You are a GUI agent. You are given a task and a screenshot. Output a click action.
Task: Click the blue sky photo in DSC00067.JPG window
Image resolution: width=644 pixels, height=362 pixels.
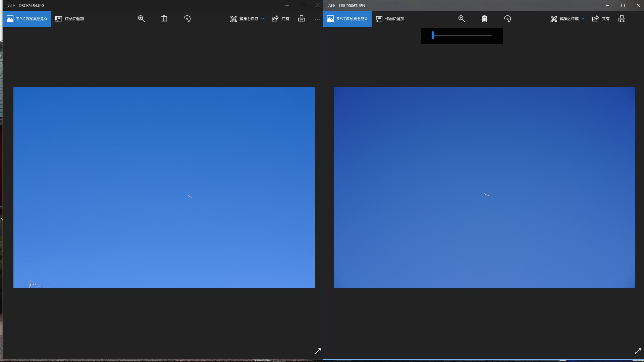(484, 187)
